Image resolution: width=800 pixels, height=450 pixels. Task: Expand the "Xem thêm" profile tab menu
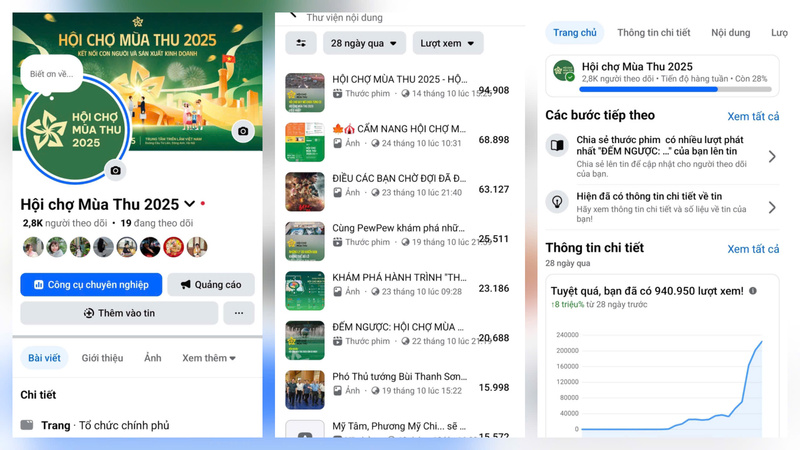click(208, 358)
